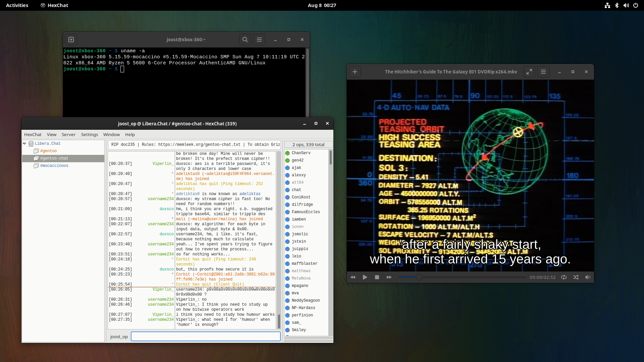Click the terminal command prompt area
Viewport: 644px width, 362px height.
coord(122,69)
